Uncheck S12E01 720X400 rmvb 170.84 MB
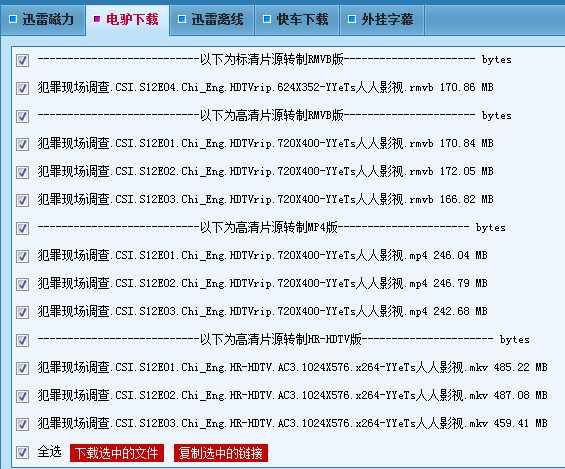565x469 pixels. [x=22, y=144]
